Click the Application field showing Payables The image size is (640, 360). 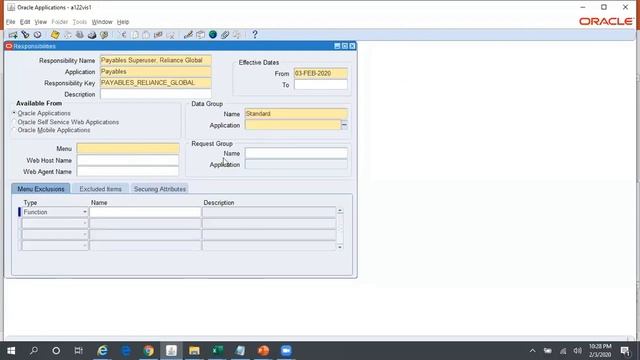pyautogui.click(x=156, y=72)
